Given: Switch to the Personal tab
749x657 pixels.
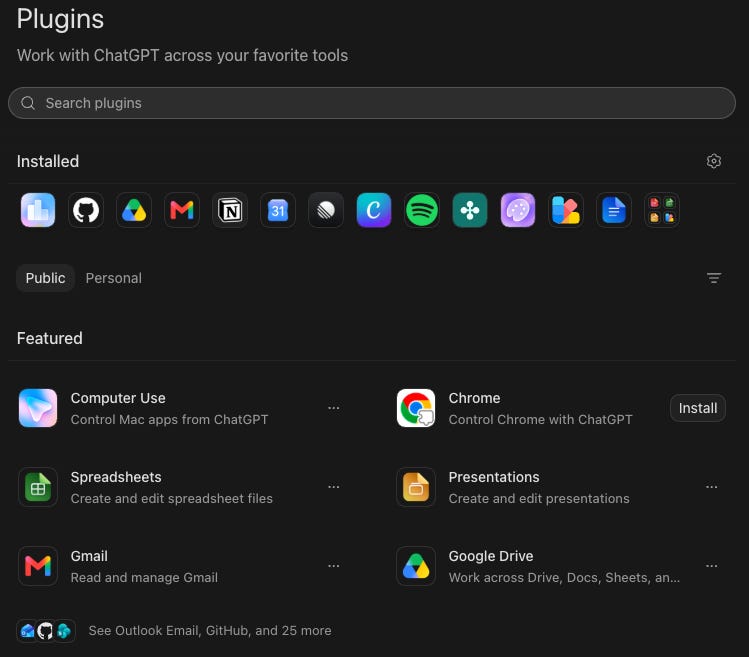Looking at the screenshot, I should click(114, 278).
